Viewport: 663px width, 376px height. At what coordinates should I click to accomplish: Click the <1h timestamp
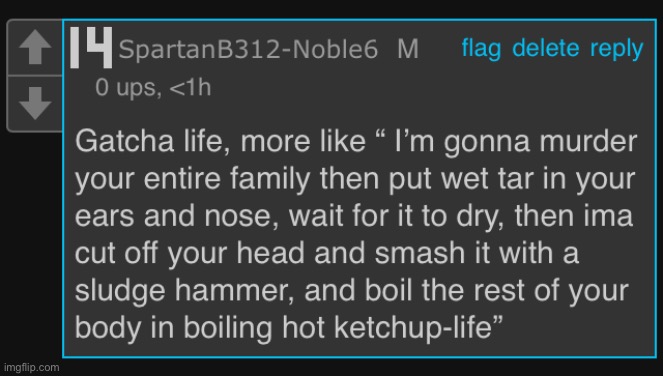190,88
